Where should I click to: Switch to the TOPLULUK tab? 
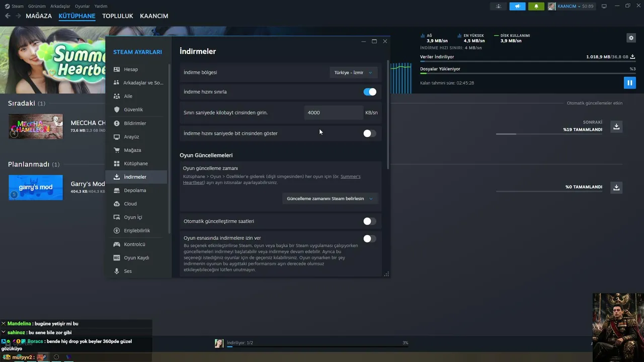pyautogui.click(x=118, y=16)
